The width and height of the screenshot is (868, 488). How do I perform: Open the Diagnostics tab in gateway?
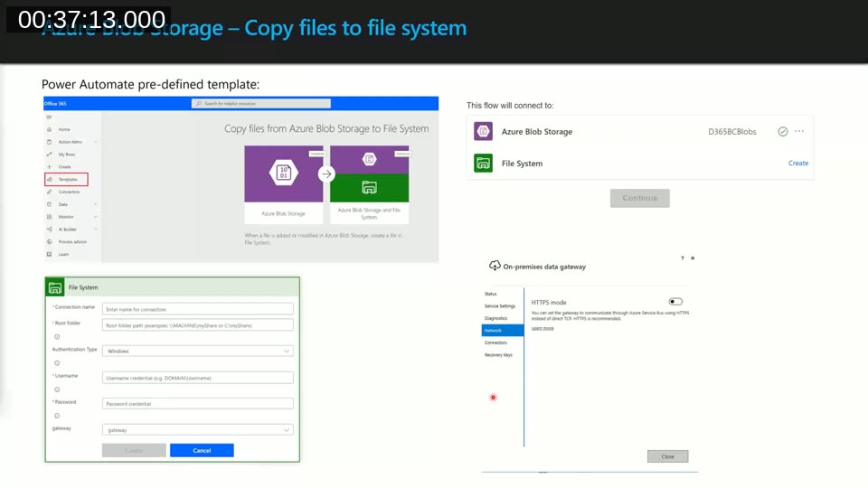[x=495, y=318]
